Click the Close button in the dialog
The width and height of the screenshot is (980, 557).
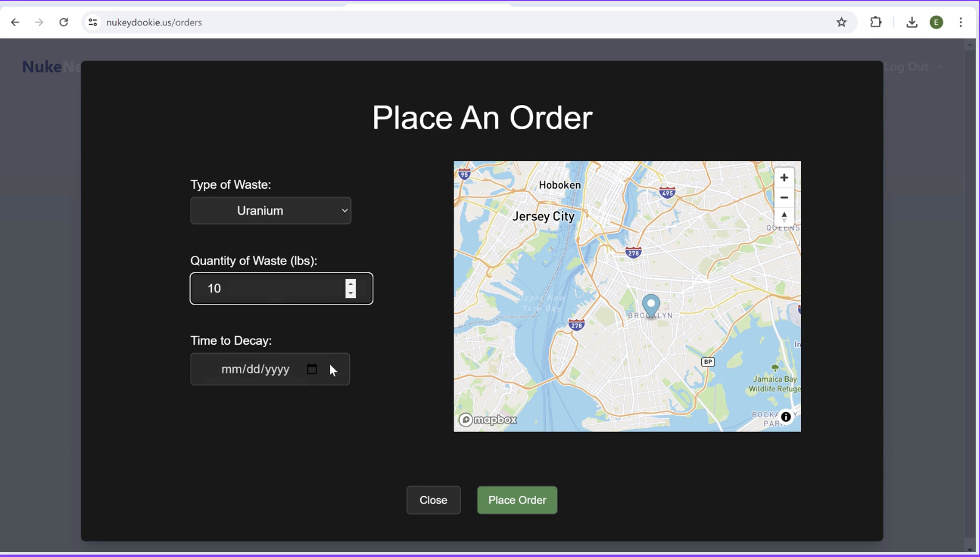click(x=434, y=500)
